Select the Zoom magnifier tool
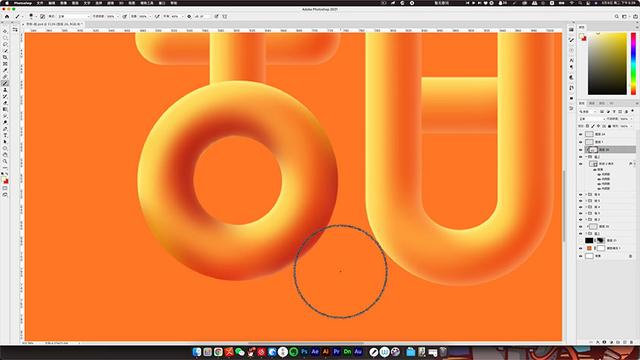The height and width of the screenshot is (360, 640). (5, 162)
